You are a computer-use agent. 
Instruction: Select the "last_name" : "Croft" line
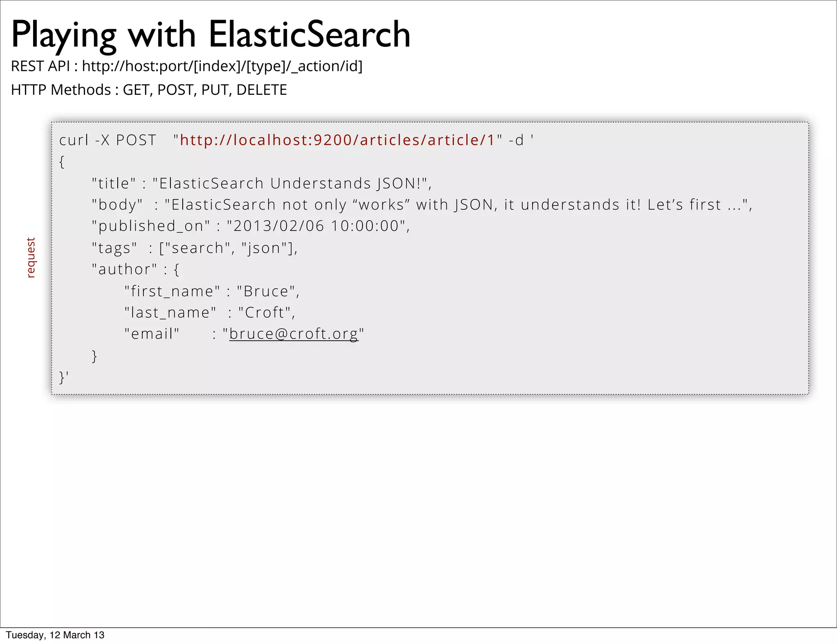coord(210,313)
